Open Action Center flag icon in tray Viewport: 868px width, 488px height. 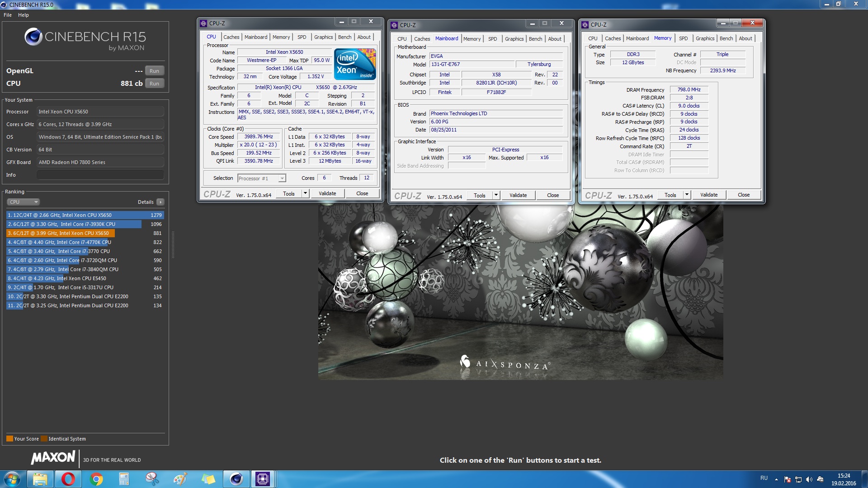pyautogui.click(x=787, y=479)
